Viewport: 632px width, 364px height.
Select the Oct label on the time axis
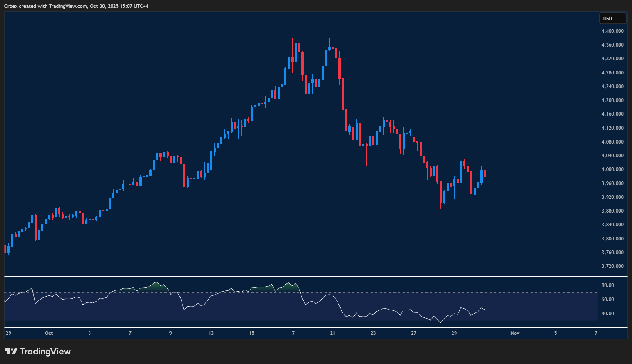[49, 333]
